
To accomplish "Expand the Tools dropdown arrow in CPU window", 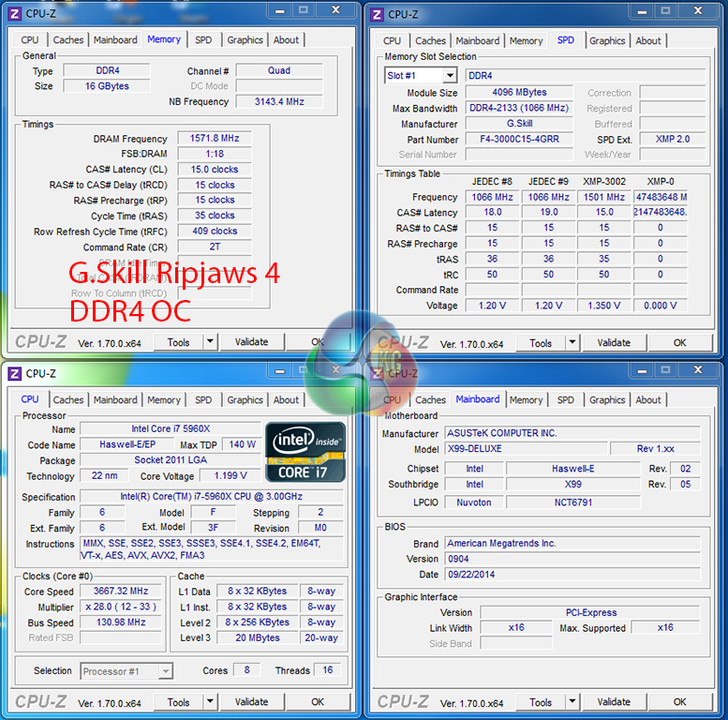I will (x=210, y=701).
